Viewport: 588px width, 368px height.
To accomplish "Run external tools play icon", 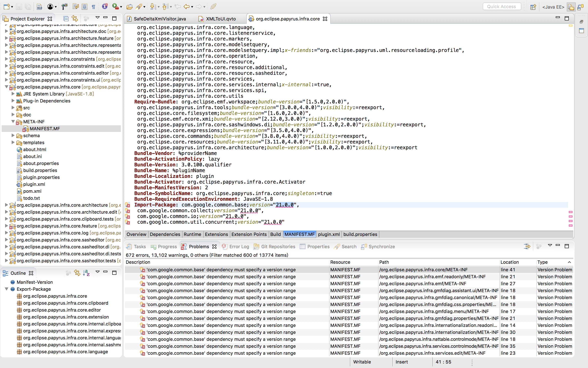I will tap(115, 7).
